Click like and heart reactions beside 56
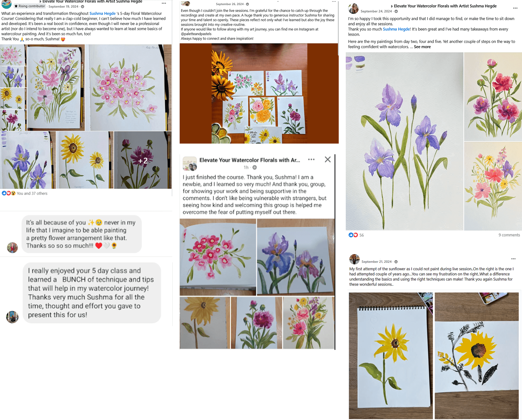This screenshot has width=522, height=420. [353, 235]
